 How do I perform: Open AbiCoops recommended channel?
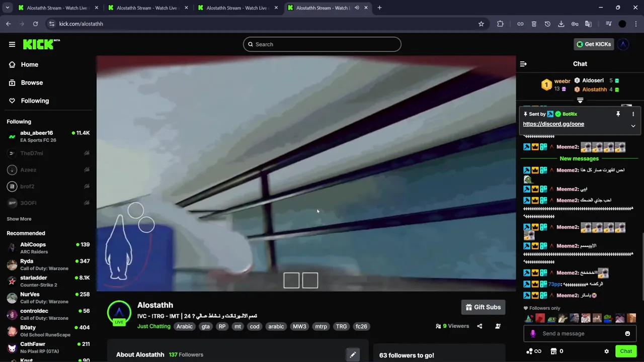click(x=48, y=248)
